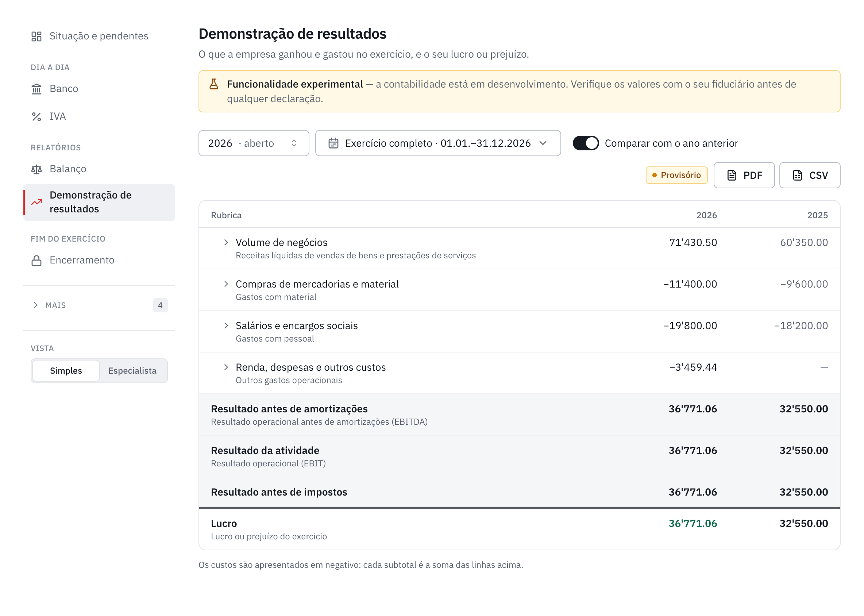Open the Balanço report
The height and width of the screenshot is (616, 864).
pos(99,169)
